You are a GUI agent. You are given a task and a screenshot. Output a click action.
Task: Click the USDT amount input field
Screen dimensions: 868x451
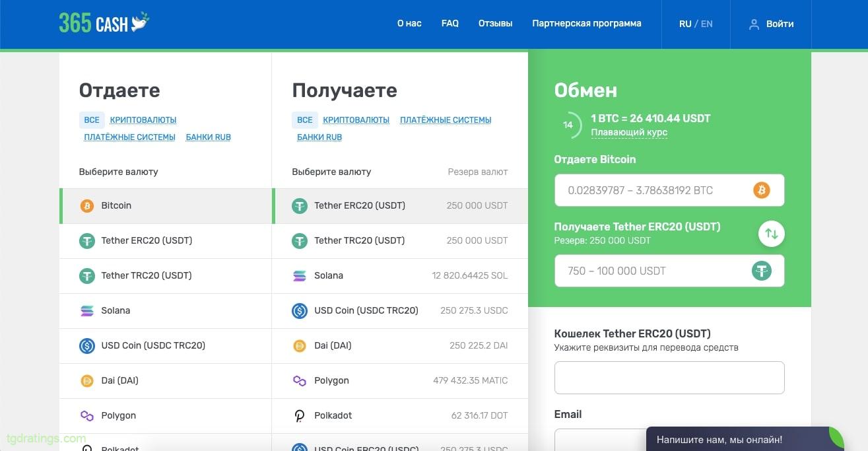669,271
